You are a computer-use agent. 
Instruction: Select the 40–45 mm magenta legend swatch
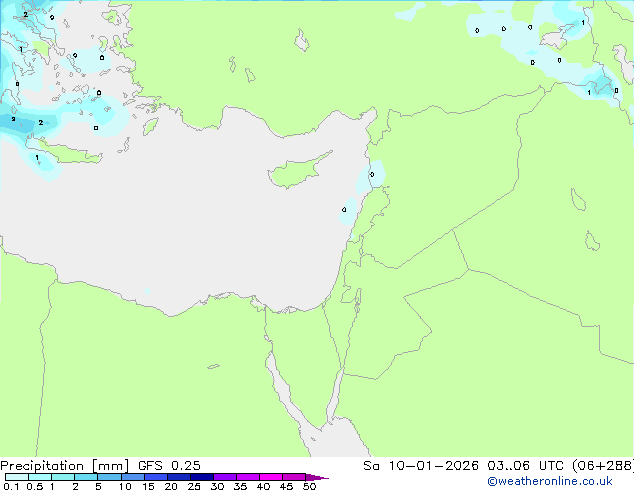tap(271, 477)
